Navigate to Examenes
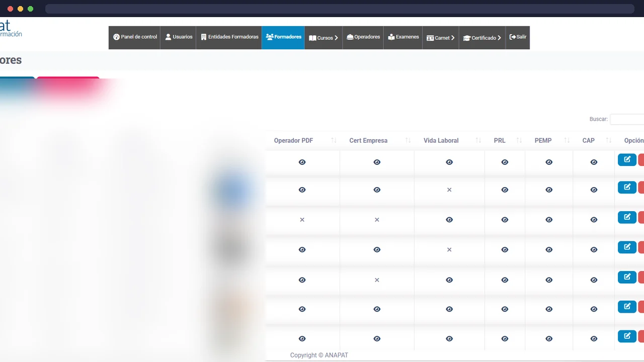Screen dimensions: 644x362 [404, 37]
